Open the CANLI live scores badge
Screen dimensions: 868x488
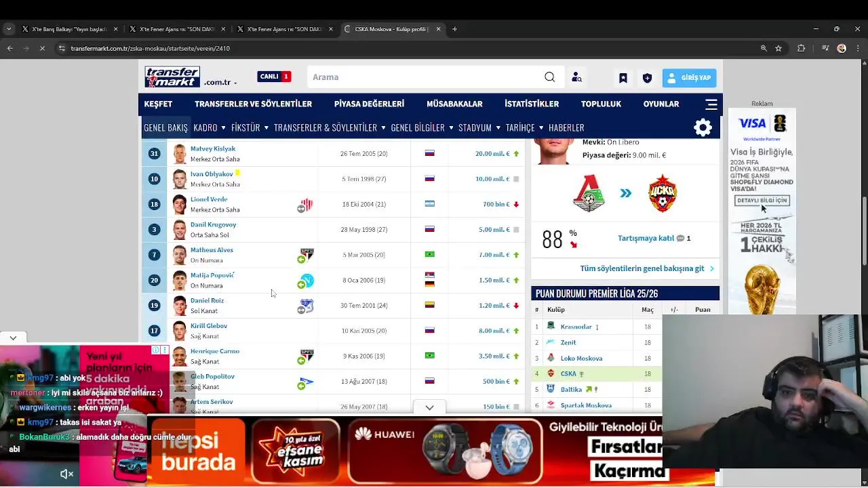coord(274,77)
